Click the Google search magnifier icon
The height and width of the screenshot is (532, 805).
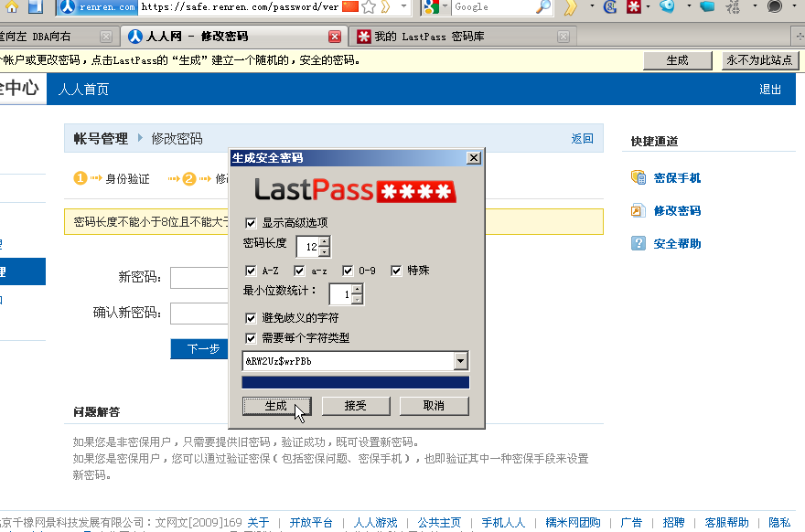tap(544, 8)
